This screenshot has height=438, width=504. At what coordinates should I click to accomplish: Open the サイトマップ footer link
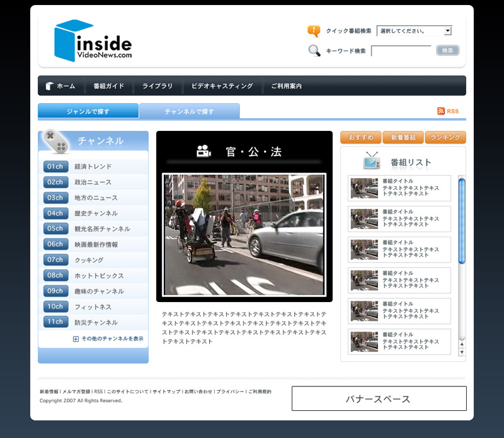166,391
